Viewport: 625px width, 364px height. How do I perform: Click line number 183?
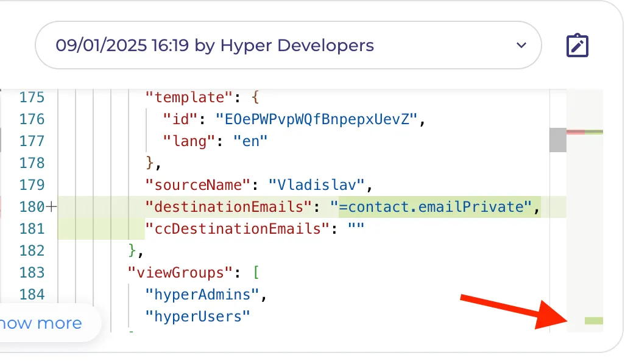coord(32,273)
